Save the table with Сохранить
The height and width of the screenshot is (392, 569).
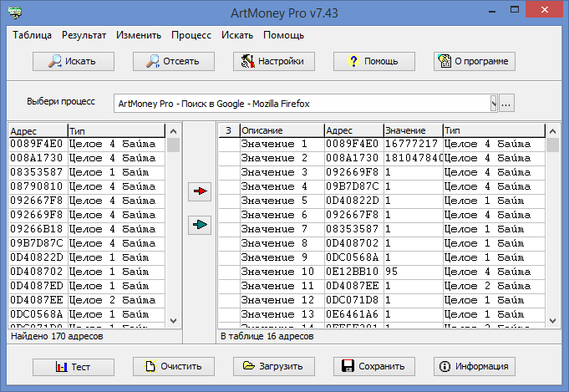[x=373, y=366]
